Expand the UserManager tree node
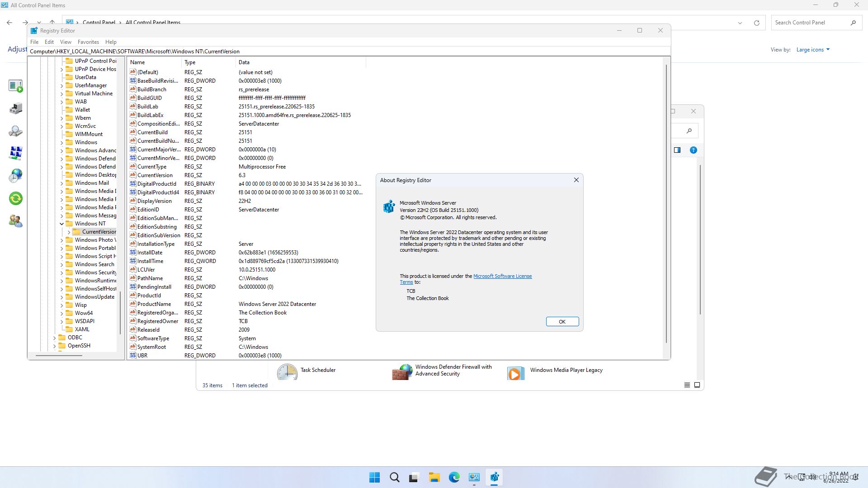Viewport: 868px width, 488px height. pyautogui.click(x=61, y=85)
